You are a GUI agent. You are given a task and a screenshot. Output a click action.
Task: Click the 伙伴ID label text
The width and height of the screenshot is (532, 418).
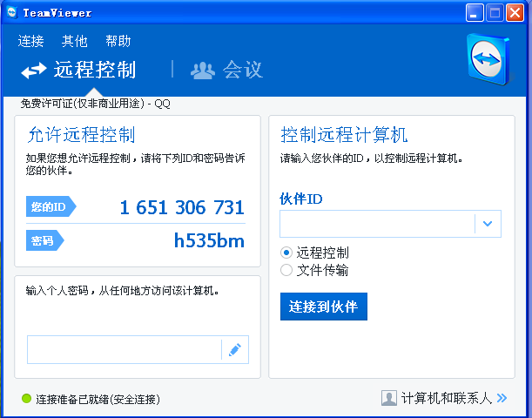point(301,199)
